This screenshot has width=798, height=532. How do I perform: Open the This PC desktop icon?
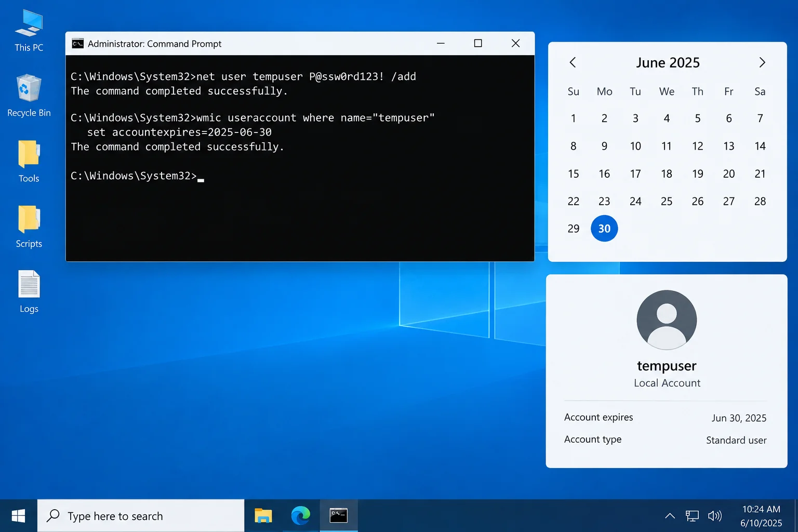pyautogui.click(x=29, y=31)
